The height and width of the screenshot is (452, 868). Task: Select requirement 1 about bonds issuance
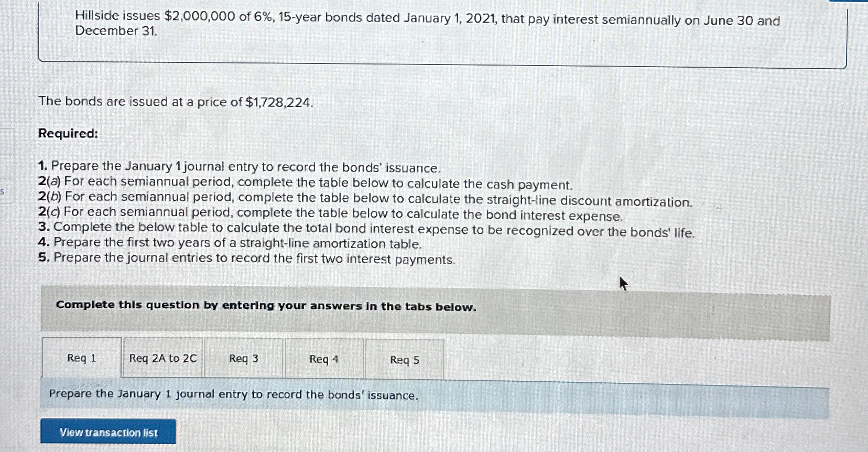(x=240, y=167)
